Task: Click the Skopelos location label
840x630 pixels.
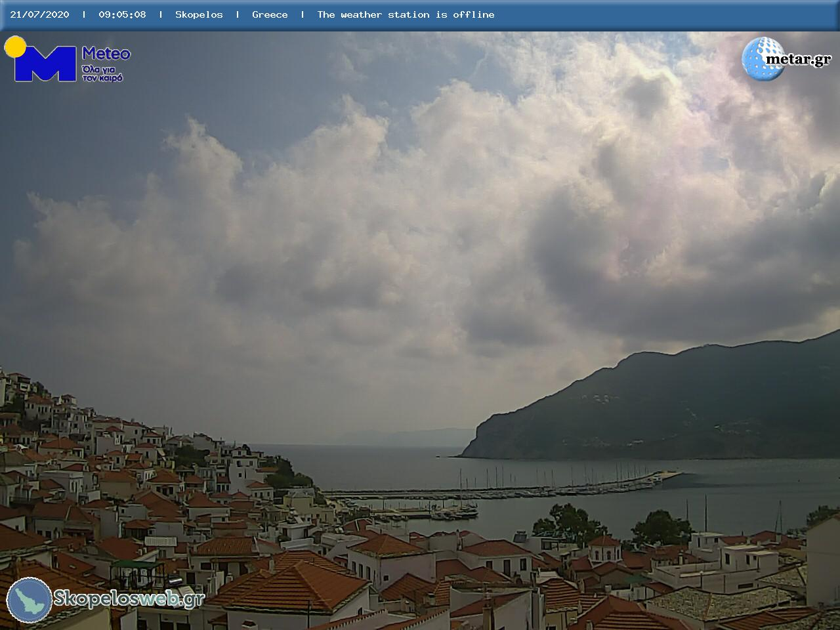Action: 199,14
